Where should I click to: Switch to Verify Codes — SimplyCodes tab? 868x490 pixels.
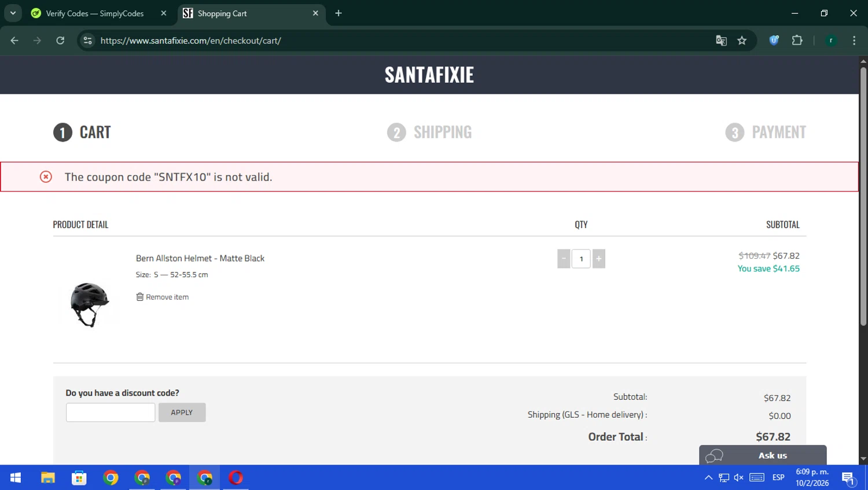pos(95,13)
